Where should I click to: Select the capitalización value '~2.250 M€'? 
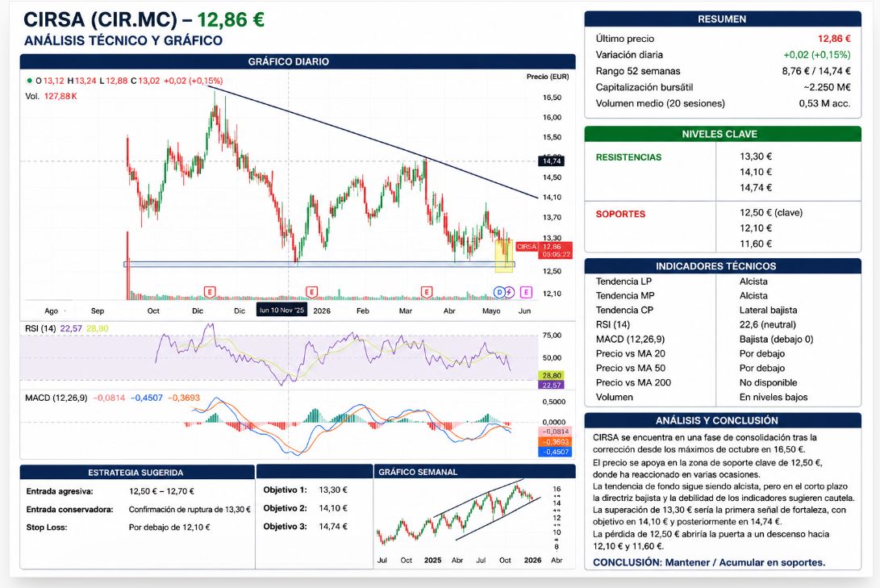(827, 88)
